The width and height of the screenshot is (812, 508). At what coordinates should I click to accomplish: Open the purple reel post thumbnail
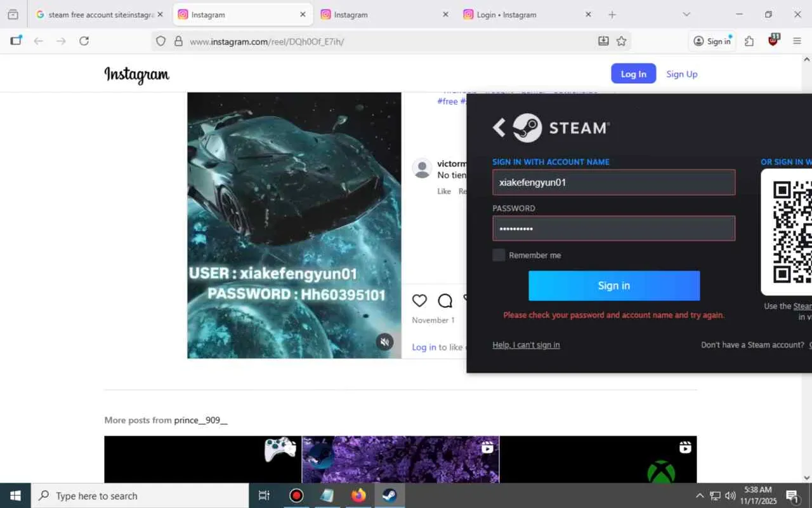point(400,459)
